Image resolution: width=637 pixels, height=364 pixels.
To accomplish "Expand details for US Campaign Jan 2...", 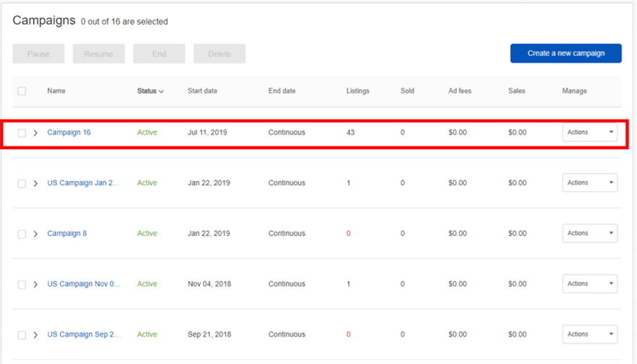I will (35, 183).
